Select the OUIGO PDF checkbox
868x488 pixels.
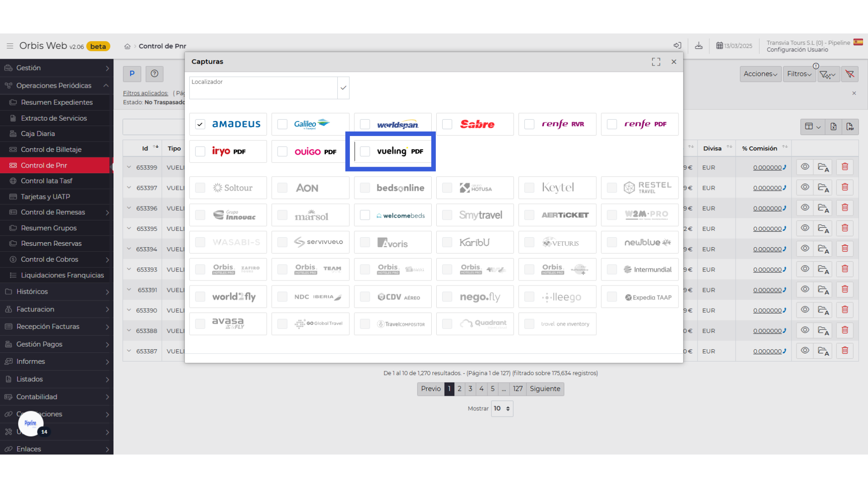pos(283,151)
